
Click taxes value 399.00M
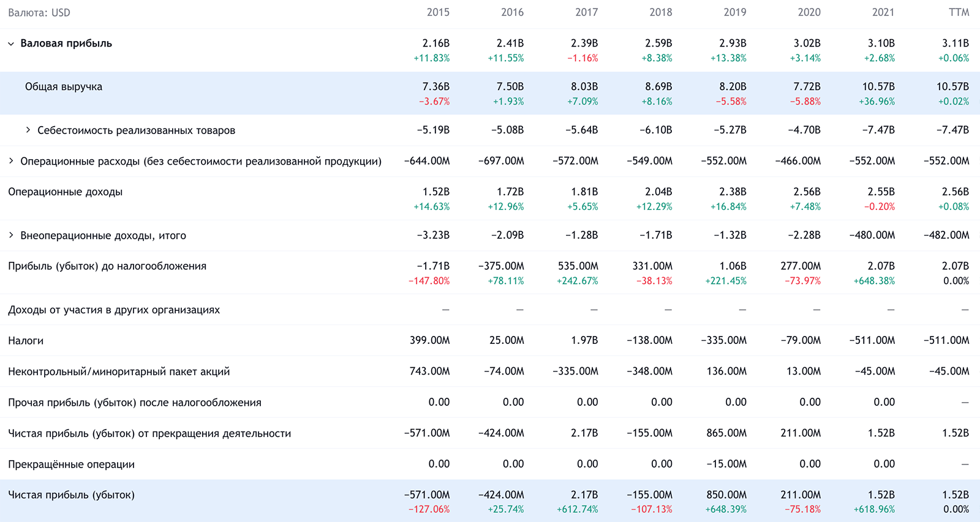(430, 340)
